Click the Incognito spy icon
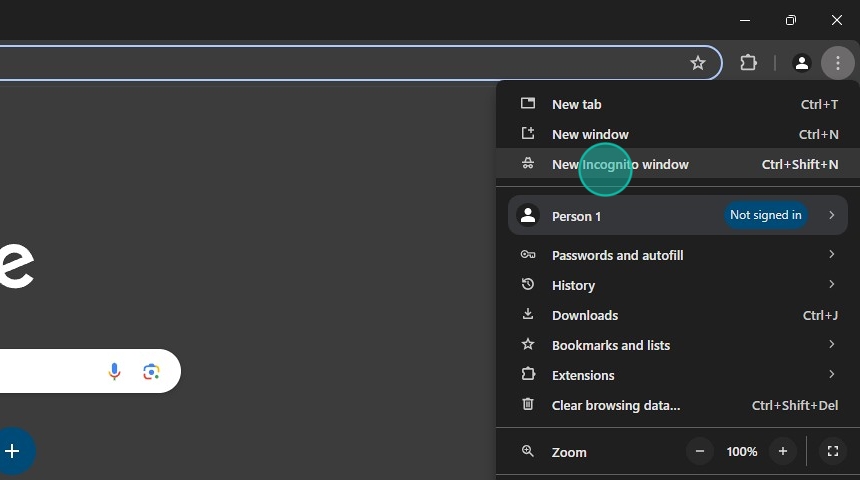860x480 pixels. pyautogui.click(x=528, y=163)
